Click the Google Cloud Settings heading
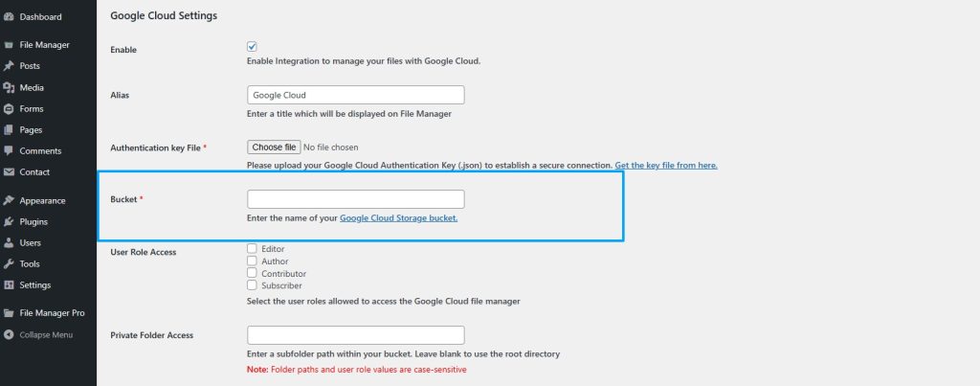Image resolution: width=980 pixels, height=386 pixels. (164, 15)
